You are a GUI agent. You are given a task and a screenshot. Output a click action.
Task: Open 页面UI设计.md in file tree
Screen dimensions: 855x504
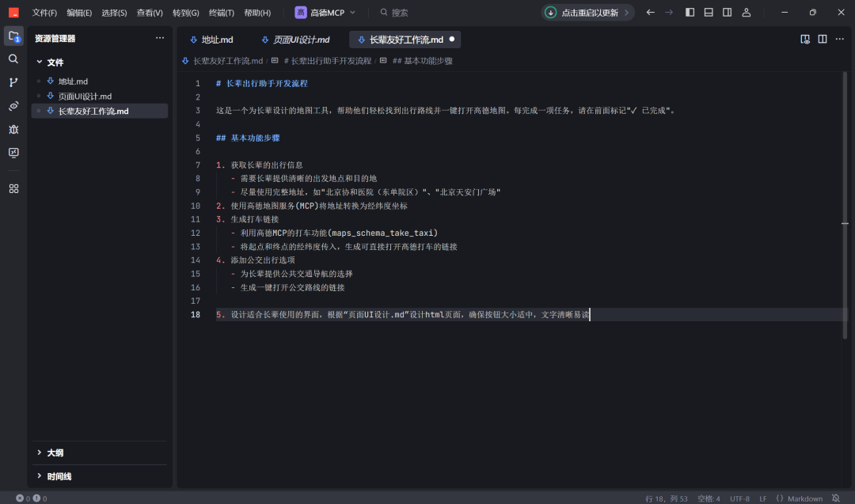tap(85, 96)
